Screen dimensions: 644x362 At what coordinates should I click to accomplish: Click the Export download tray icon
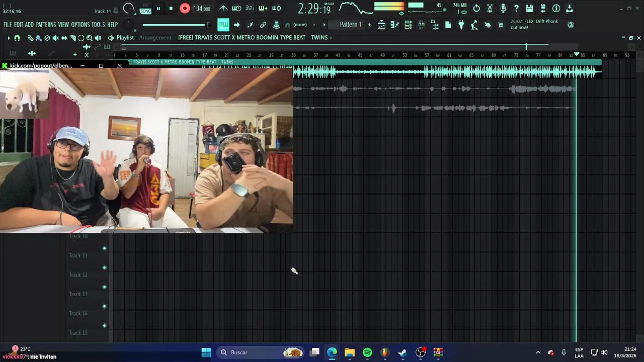coord(570,8)
